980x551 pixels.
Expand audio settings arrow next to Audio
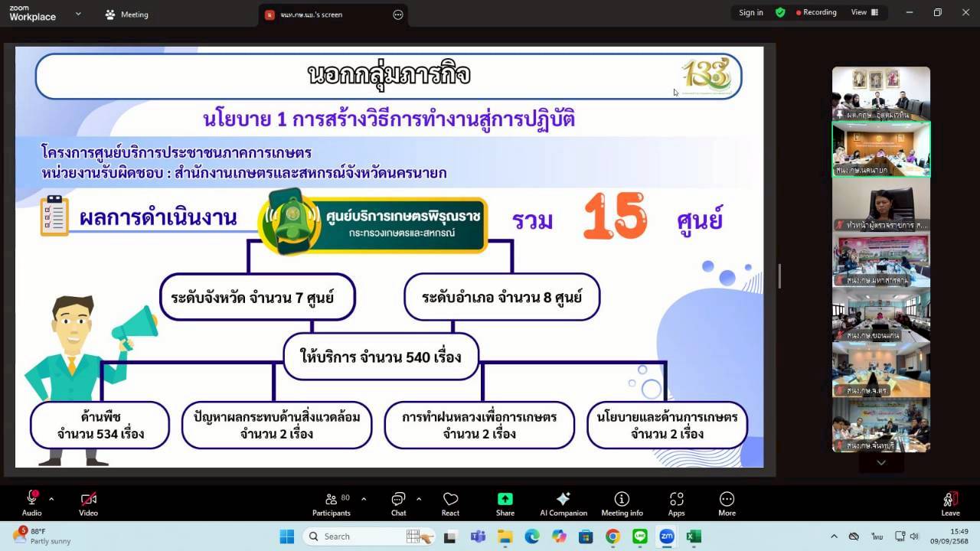51,499
